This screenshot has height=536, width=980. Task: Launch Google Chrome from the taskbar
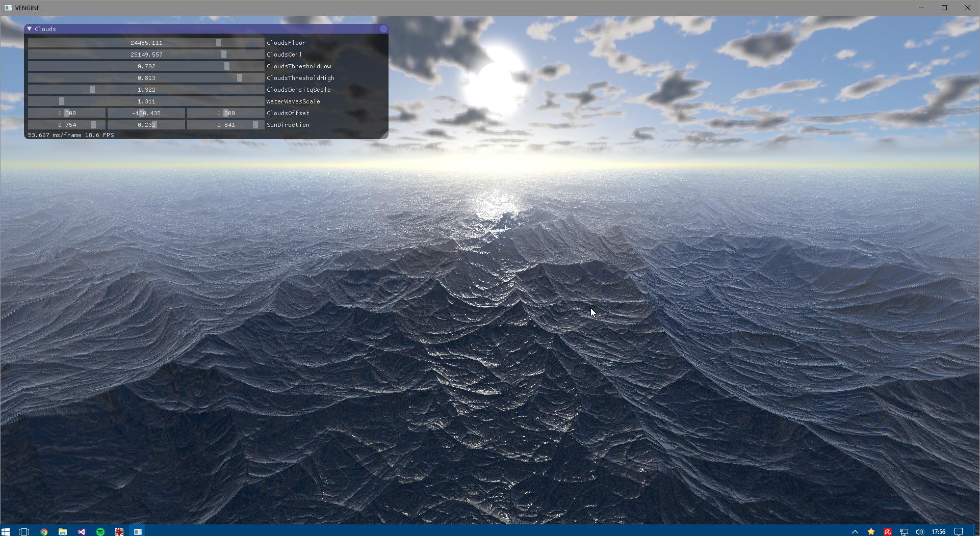pyautogui.click(x=44, y=531)
